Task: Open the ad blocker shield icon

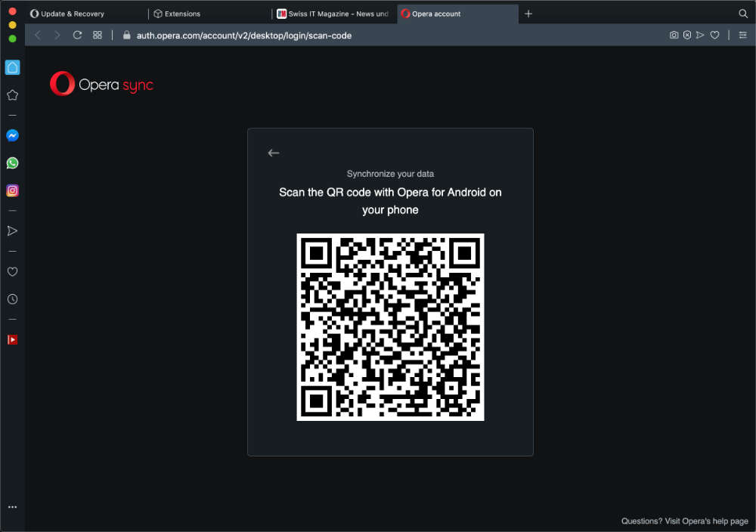Action: 687,36
